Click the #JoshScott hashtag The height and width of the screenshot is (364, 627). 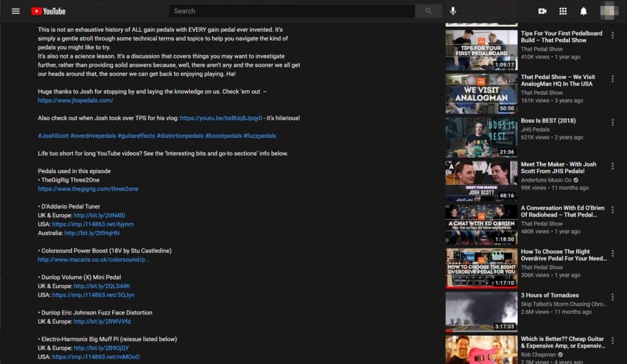53,135
